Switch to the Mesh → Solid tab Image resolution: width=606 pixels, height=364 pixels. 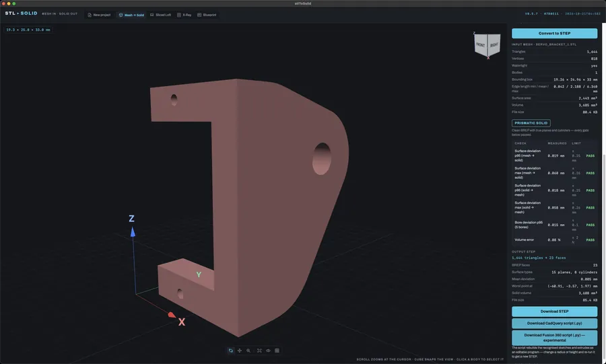coord(131,15)
